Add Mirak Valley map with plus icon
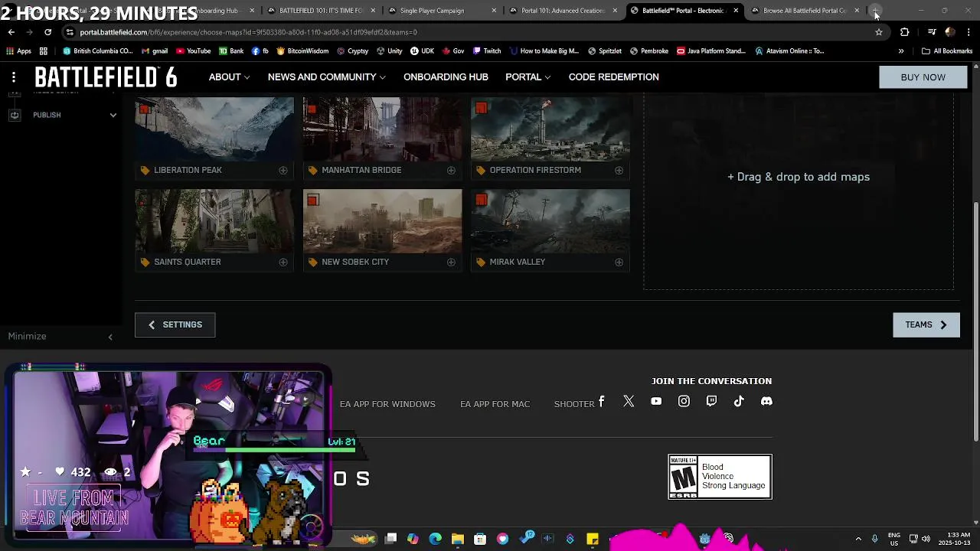 (619, 262)
